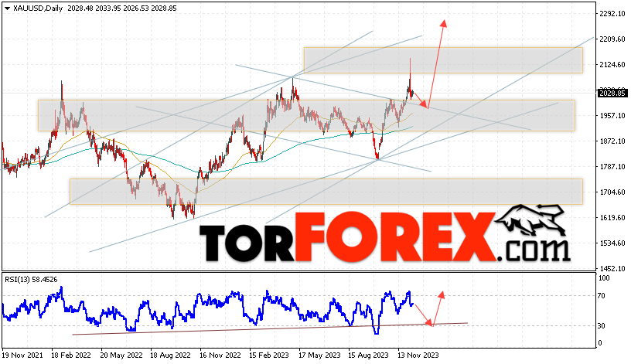Click the current price tag 2028.85

[x=612, y=94]
